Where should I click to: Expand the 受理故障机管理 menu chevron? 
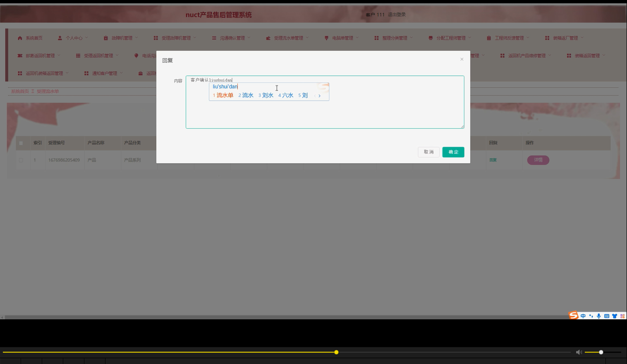[195, 38]
